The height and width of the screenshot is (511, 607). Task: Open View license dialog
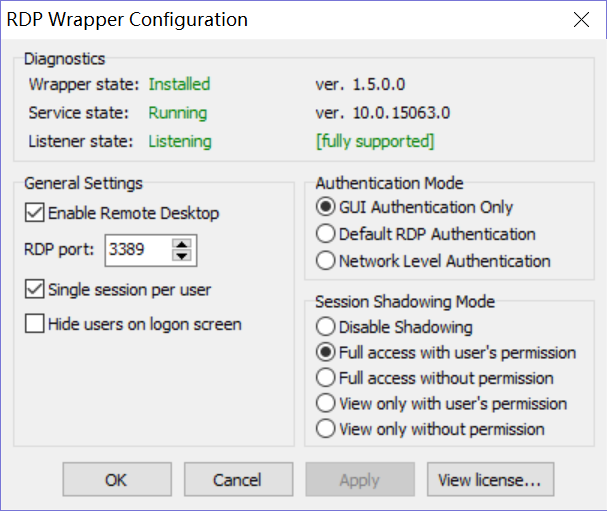coord(490,480)
